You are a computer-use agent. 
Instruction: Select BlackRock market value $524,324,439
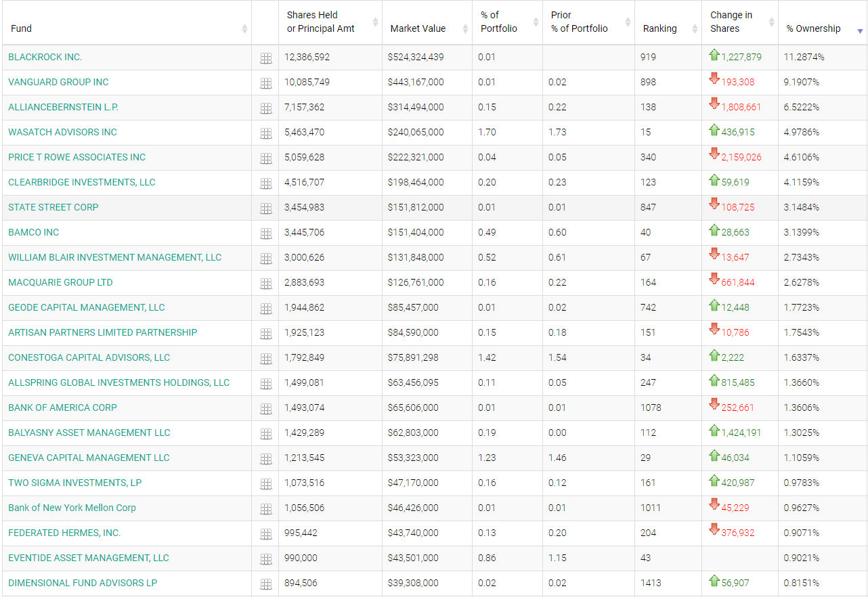(416, 57)
